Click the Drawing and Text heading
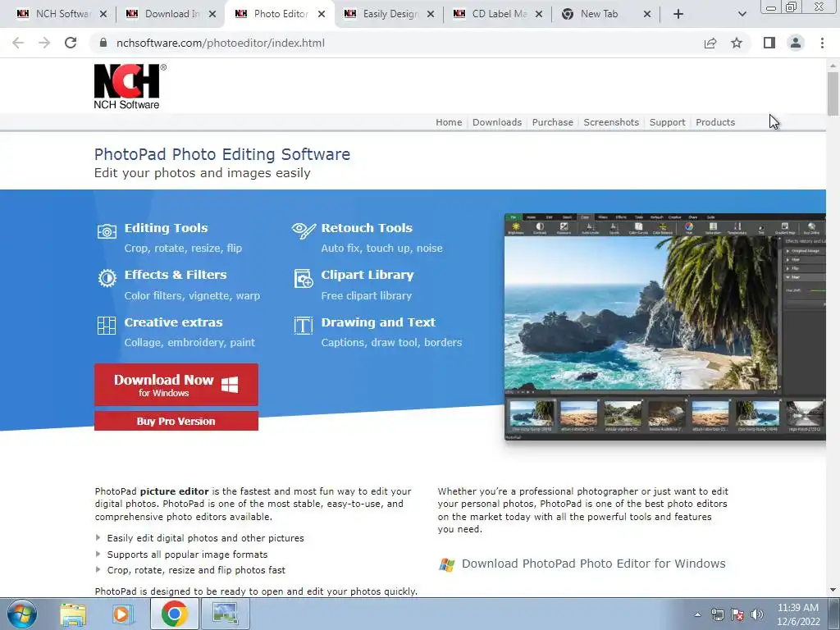This screenshot has width=840, height=630. pos(378,322)
